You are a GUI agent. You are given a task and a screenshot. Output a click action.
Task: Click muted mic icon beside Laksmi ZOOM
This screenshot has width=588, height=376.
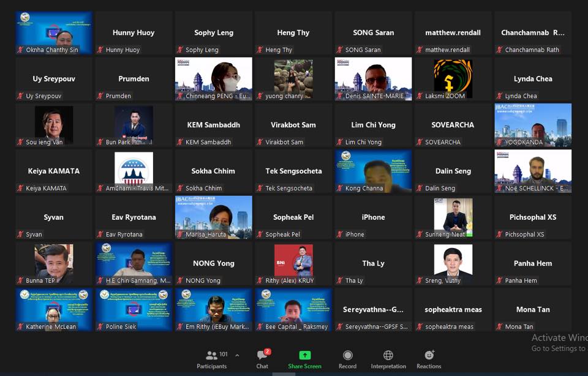tap(420, 96)
